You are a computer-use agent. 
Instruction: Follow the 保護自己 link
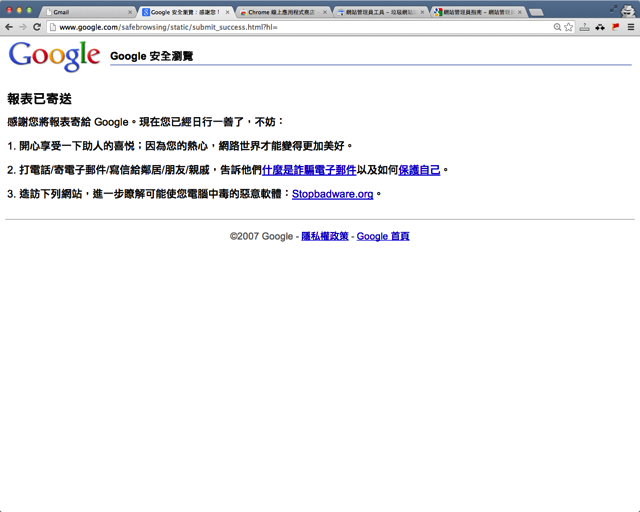click(419, 170)
